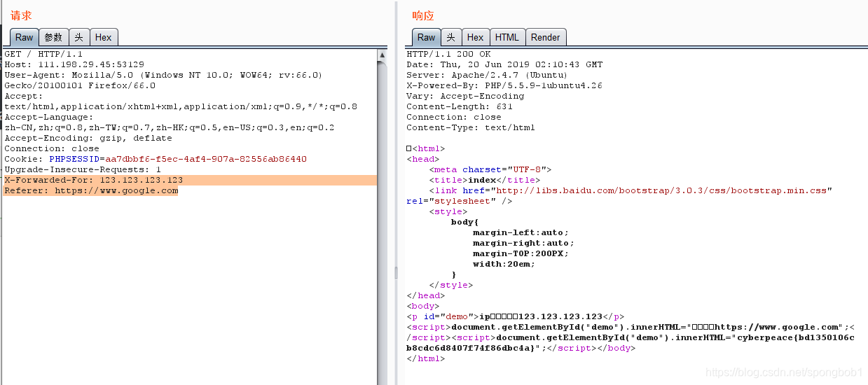Open the response 头 tab
This screenshot has height=385, width=868.
pos(450,37)
